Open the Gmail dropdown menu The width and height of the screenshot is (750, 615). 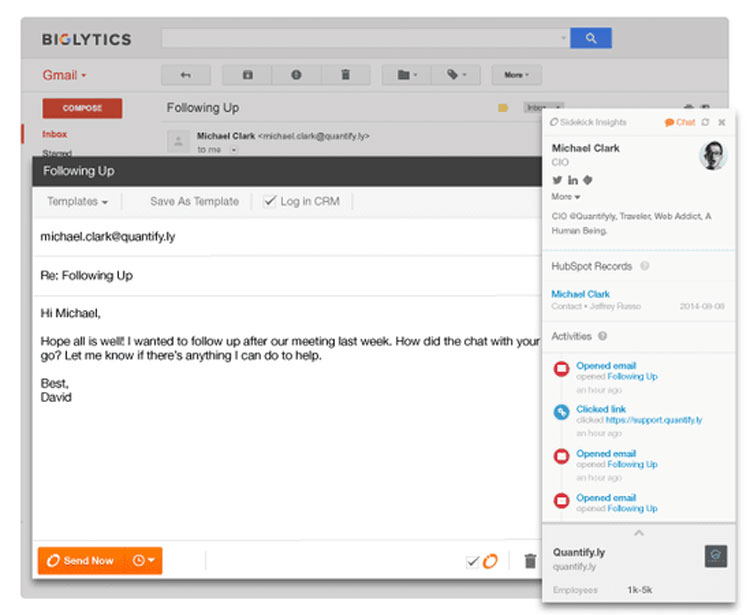[65, 75]
